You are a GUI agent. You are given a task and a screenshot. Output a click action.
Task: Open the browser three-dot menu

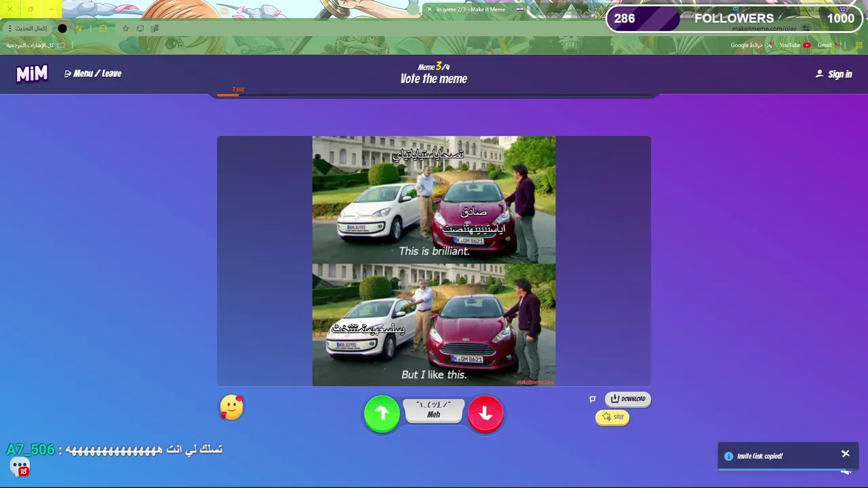click(x=9, y=28)
